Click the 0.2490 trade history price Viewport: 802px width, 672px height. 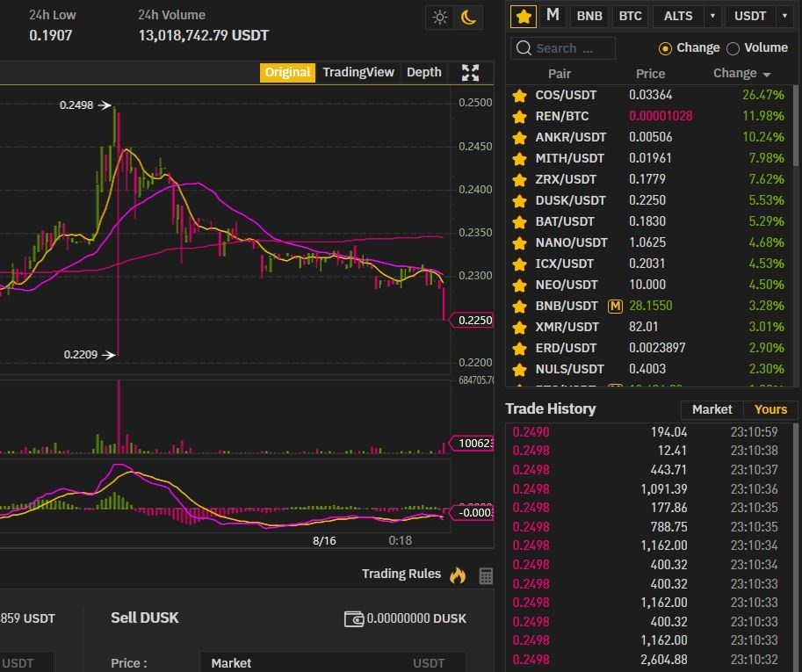531,432
